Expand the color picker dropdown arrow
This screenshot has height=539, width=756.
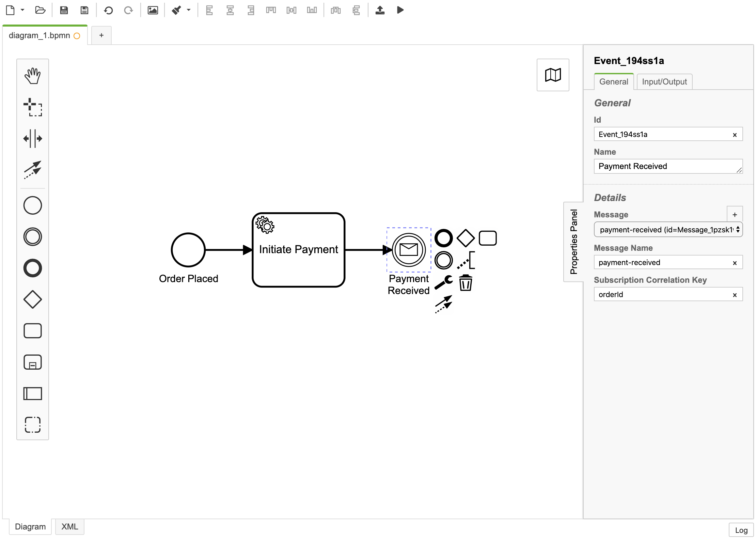tap(189, 10)
